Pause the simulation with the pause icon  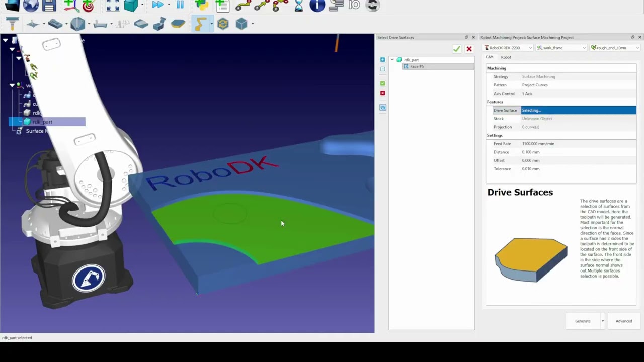[x=180, y=5]
